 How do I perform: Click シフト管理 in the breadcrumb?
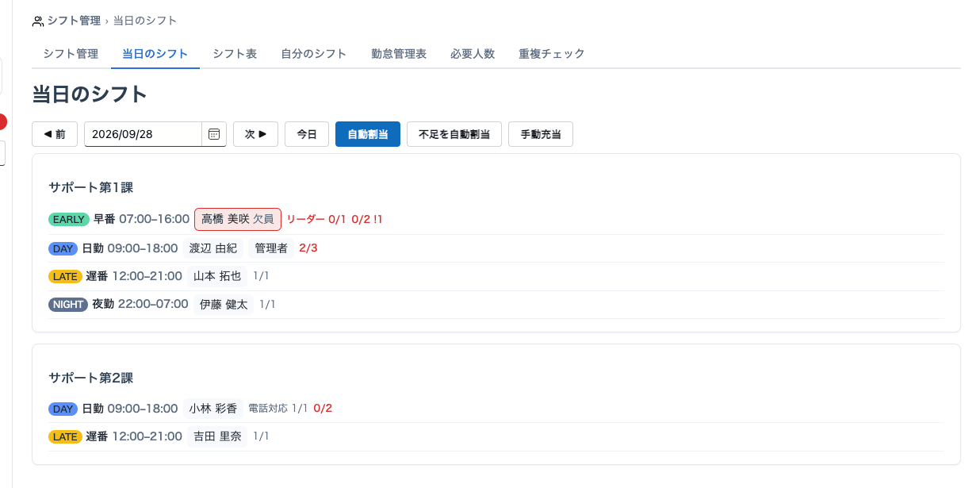pyautogui.click(x=74, y=21)
